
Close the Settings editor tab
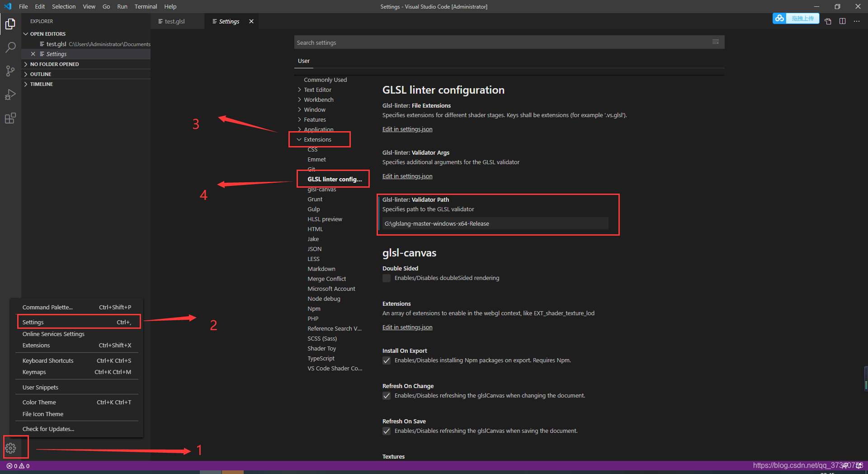click(251, 21)
